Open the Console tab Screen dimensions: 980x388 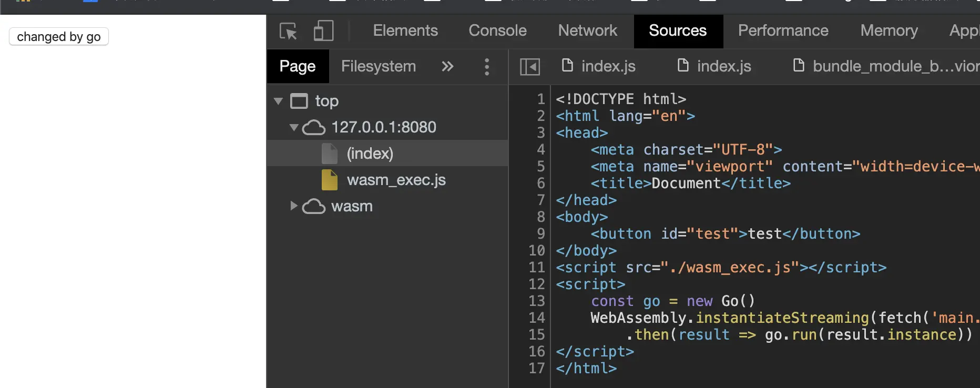[497, 31]
